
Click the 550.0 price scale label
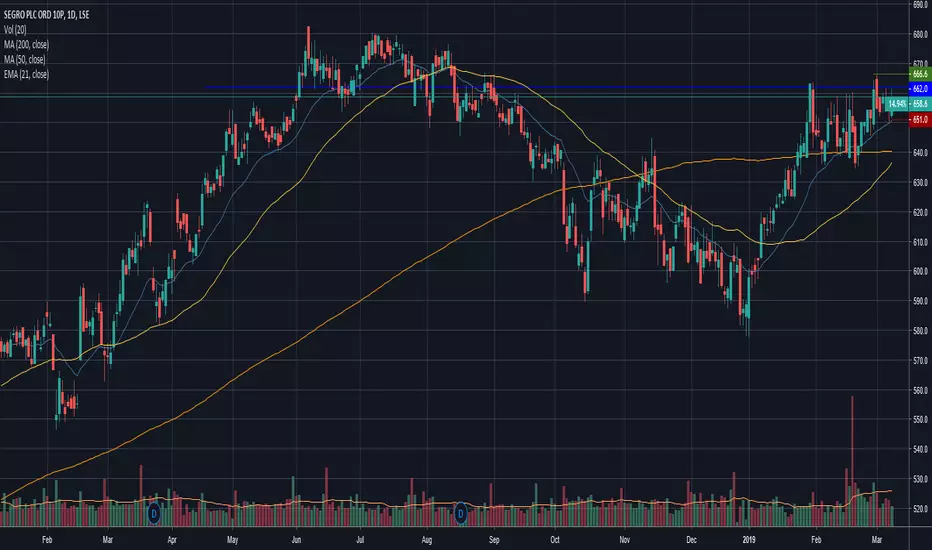[920, 419]
